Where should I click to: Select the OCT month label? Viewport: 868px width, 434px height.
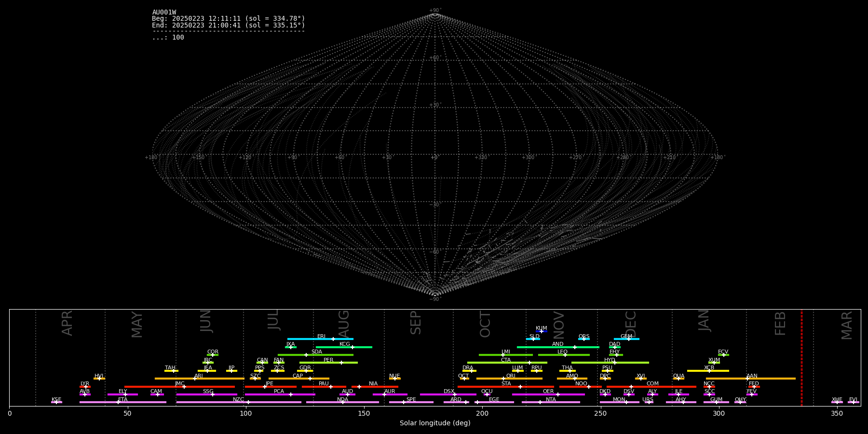pyautogui.click(x=485, y=324)
